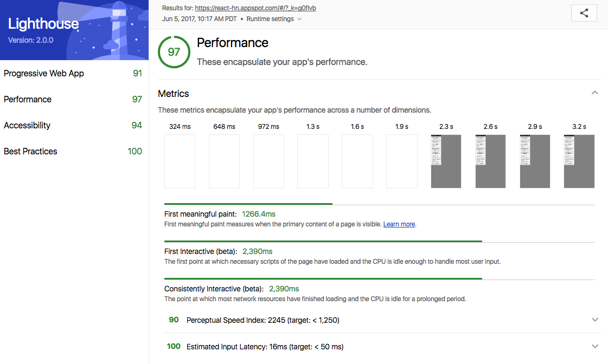This screenshot has width=608, height=364.
Task: Open Accessibility section from sidebar
Action: click(27, 125)
